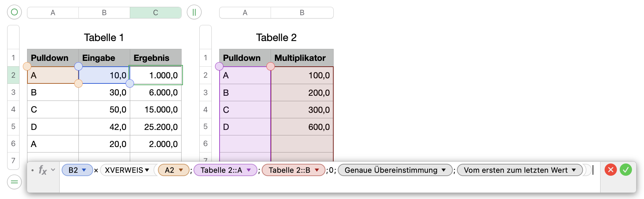
Task: Click the purple selection handle on Tabelle 2
Action: pyautogui.click(x=219, y=66)
